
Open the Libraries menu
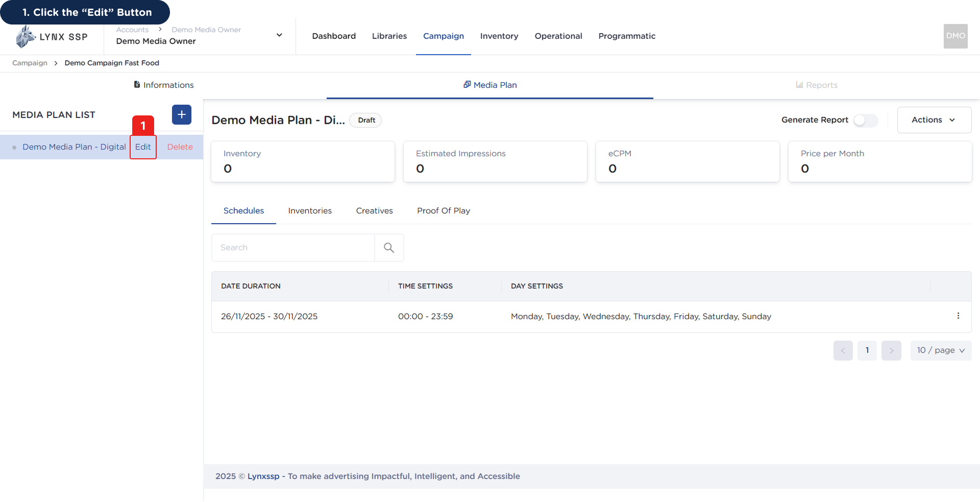tap(389, 36)
